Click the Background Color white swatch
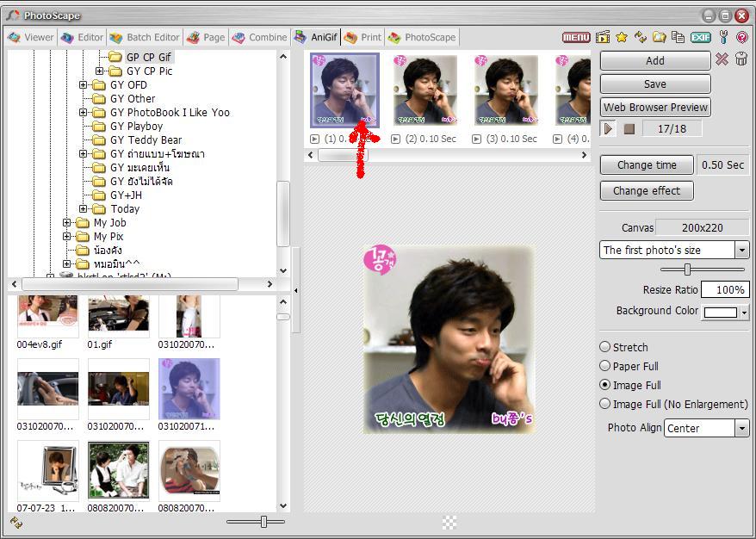 pyautogui.click(x=721, y=313)
